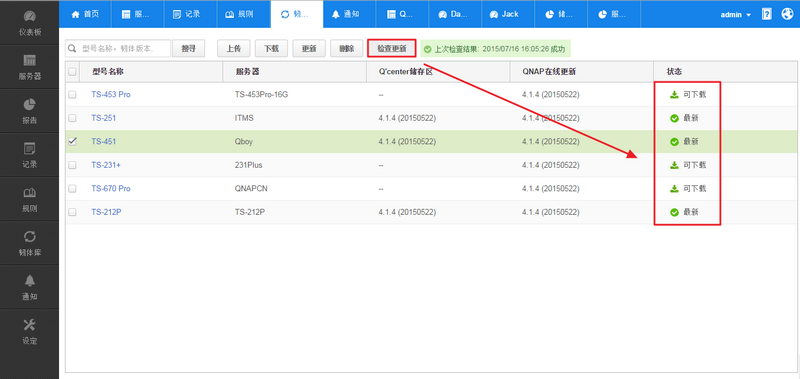Click download status icon for TS-453 Pro
This screenshot has width=800, height=379.
674,94
